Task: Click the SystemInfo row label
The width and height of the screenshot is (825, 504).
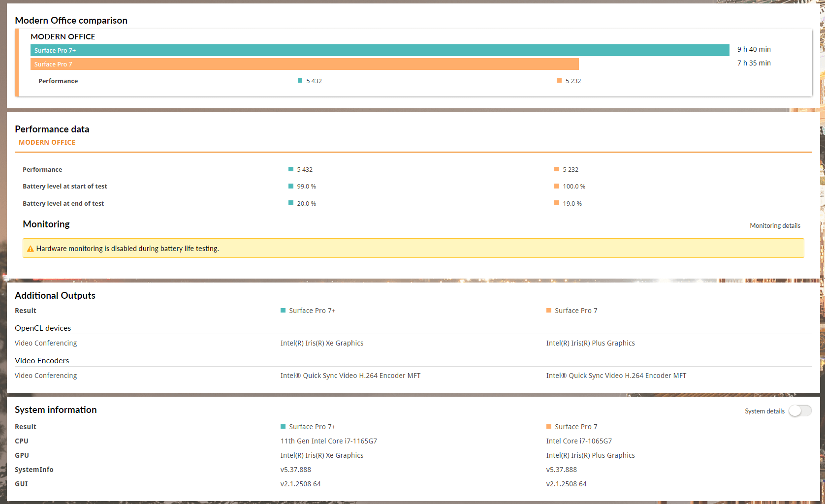Action: pyautogui.click(x=34, y=470)
